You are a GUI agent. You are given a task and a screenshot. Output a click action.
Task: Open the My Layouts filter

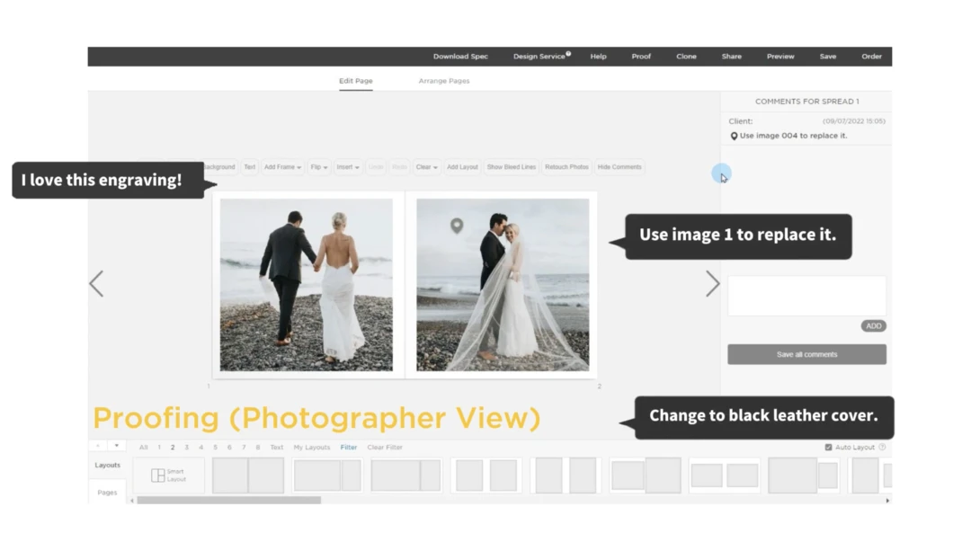coord(312,448)
